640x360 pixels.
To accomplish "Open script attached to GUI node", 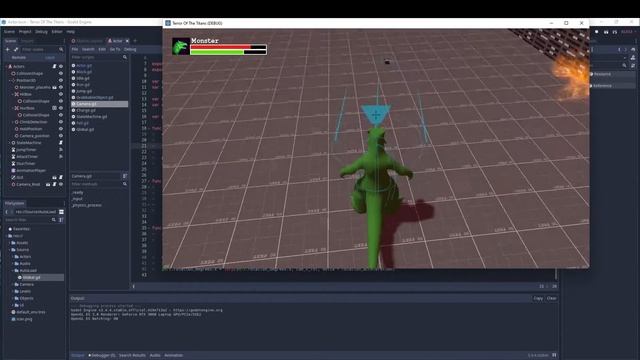I will pos(61,178).
